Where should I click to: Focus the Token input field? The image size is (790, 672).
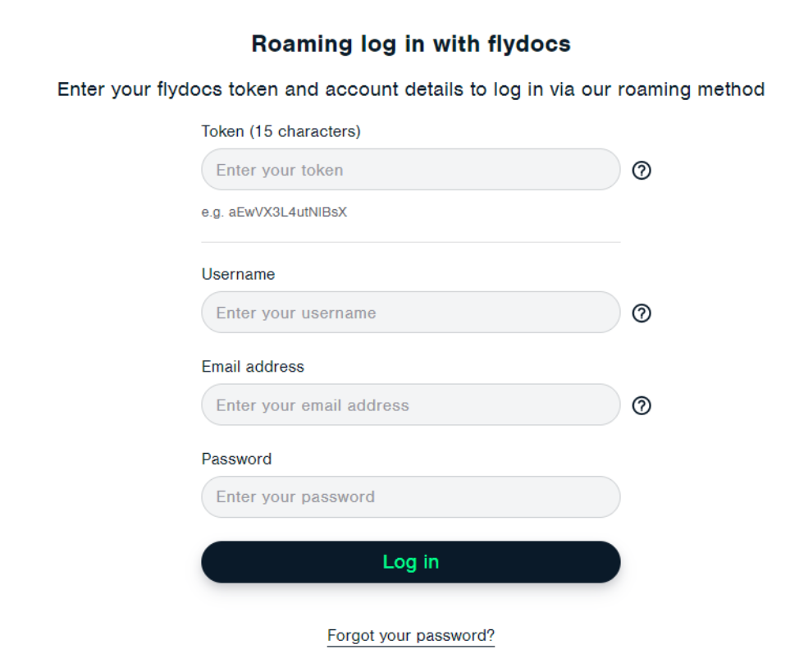pyautogui.click(x=410, y=170)
